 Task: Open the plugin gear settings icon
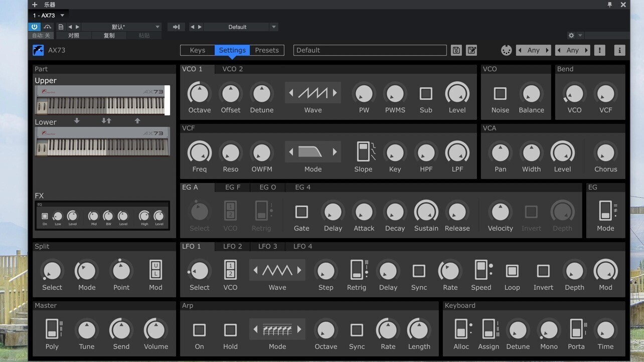pyautogui.click(x=571, y=36)
